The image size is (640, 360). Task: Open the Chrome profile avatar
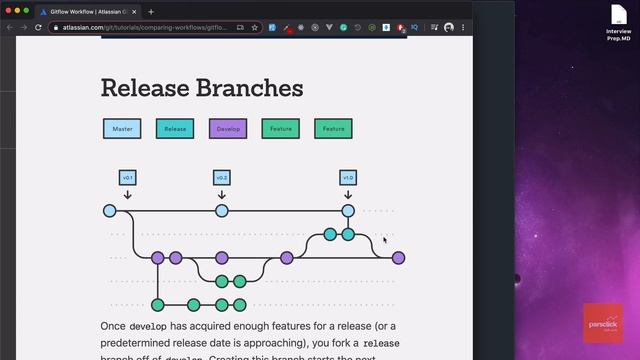449,27
